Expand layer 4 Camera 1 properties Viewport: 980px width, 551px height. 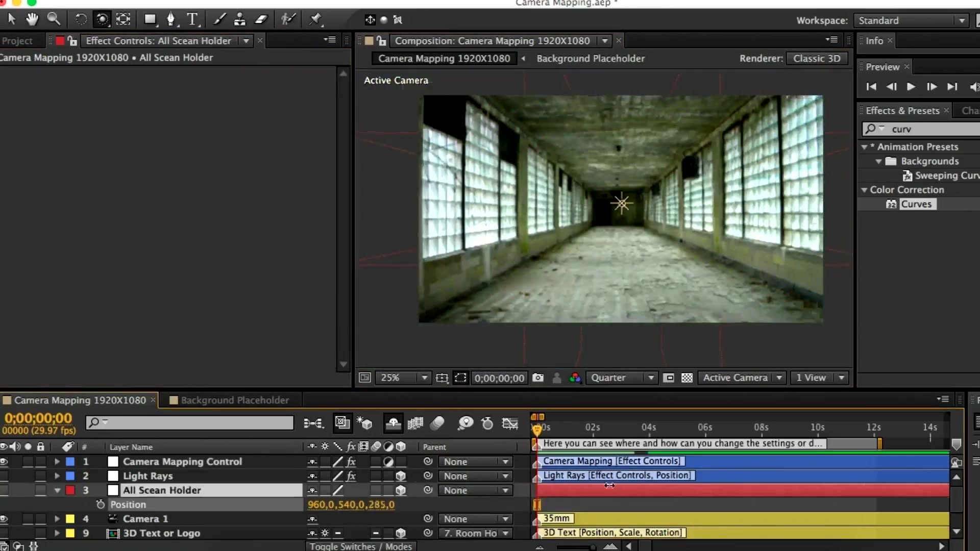tap(56, 518)
